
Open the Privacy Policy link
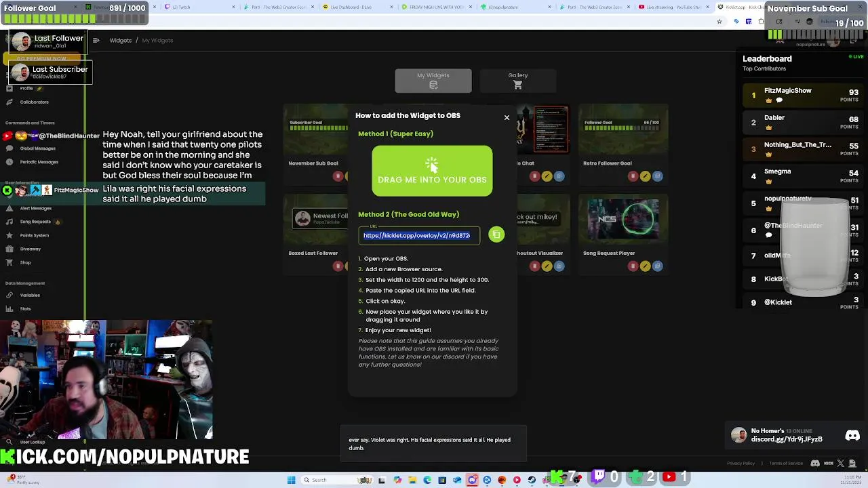pyautogui.click(x=741, y=464)
